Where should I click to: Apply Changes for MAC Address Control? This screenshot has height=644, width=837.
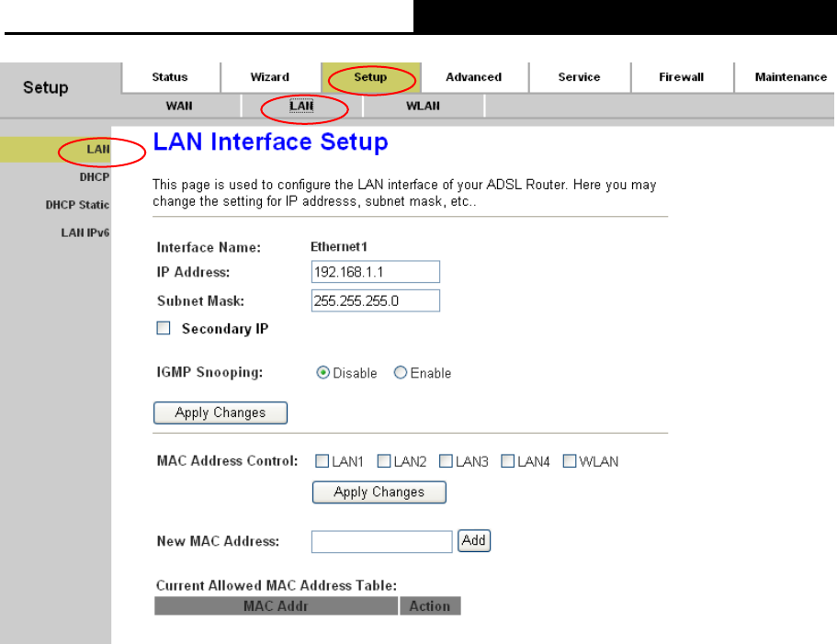(x=379, y=491)
